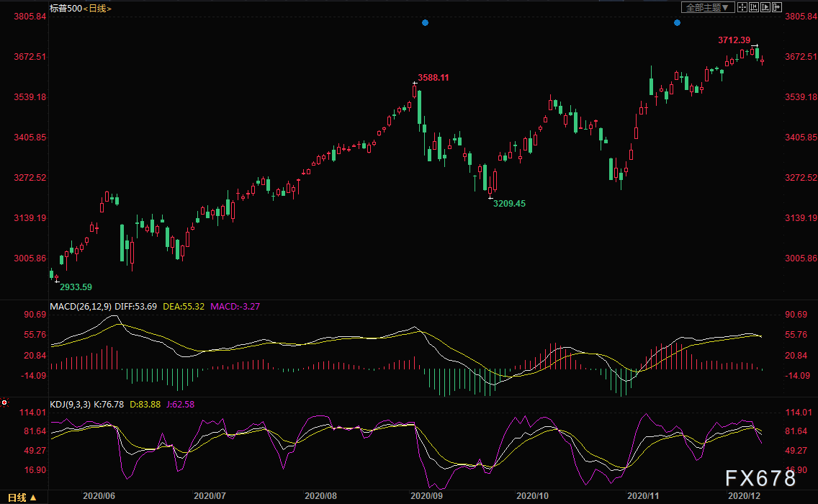Click the 3588.11 high price label
818x504 pixels.
(433, 78)
